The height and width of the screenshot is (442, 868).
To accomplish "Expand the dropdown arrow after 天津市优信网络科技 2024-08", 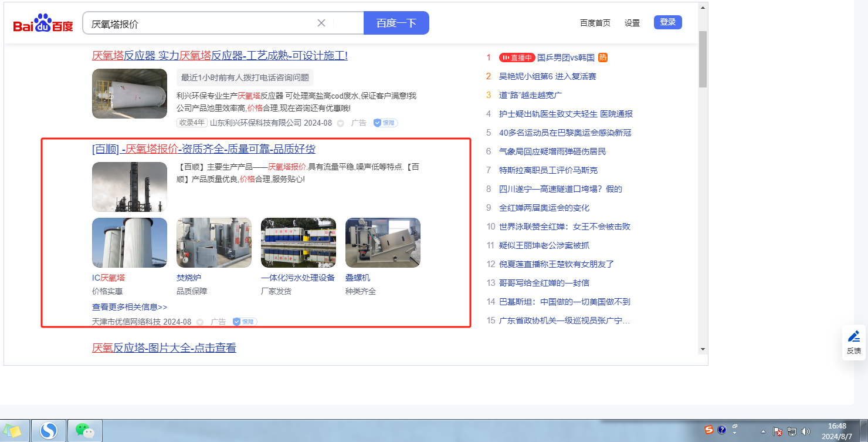I will (x=199, y=322).
